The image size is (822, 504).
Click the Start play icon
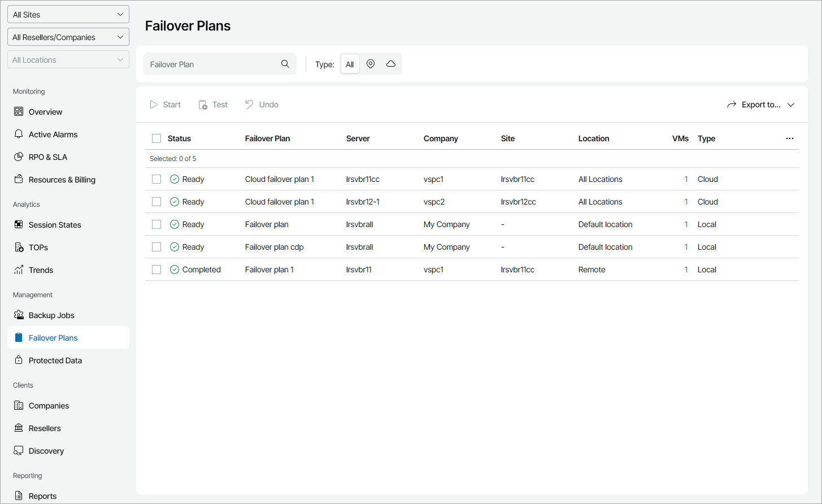click(x=154, y=105)
